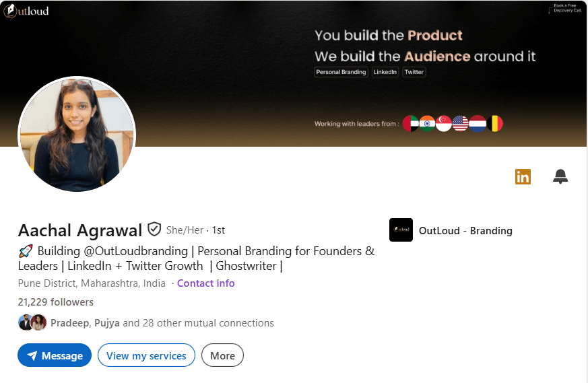Screen dimensions: 588x383
Task: View the 28 other mutual connections
Action: click(198, 323)
